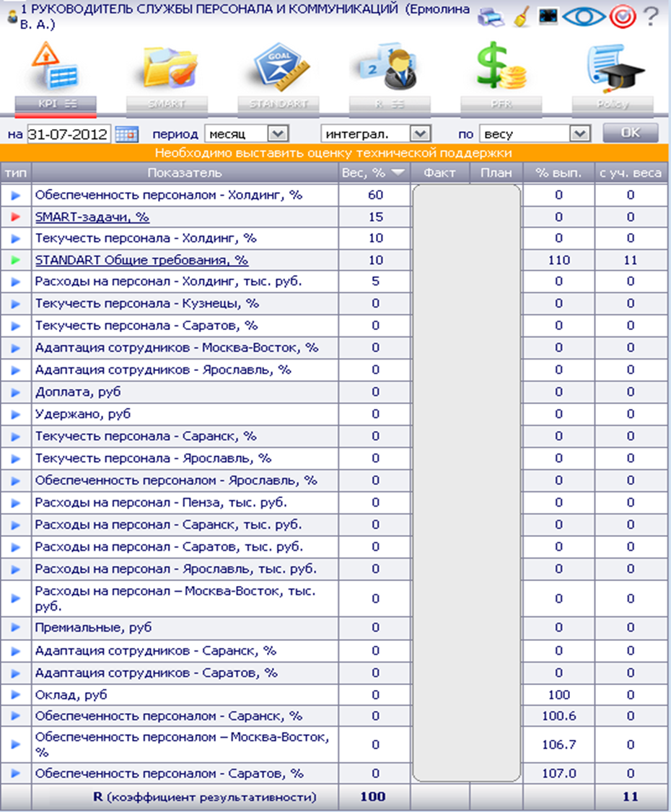
Task: Open help via question mark icon
Action: [652, 16]
